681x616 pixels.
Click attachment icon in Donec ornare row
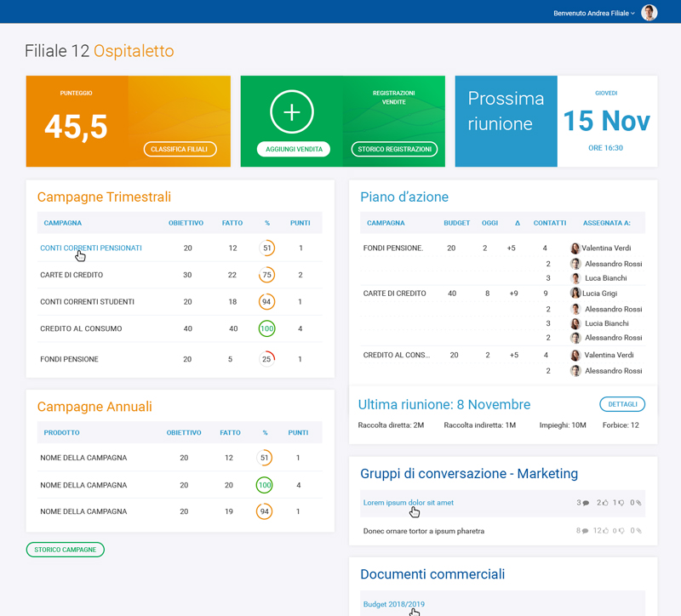pyautogui.click(x=638, y=530)
